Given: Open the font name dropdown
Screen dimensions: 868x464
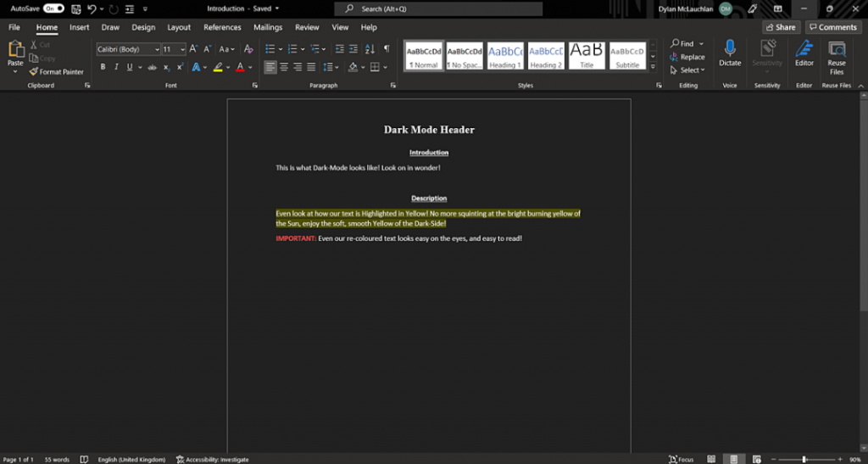Looking at the screenshot, I should click(x=157, y=50).
